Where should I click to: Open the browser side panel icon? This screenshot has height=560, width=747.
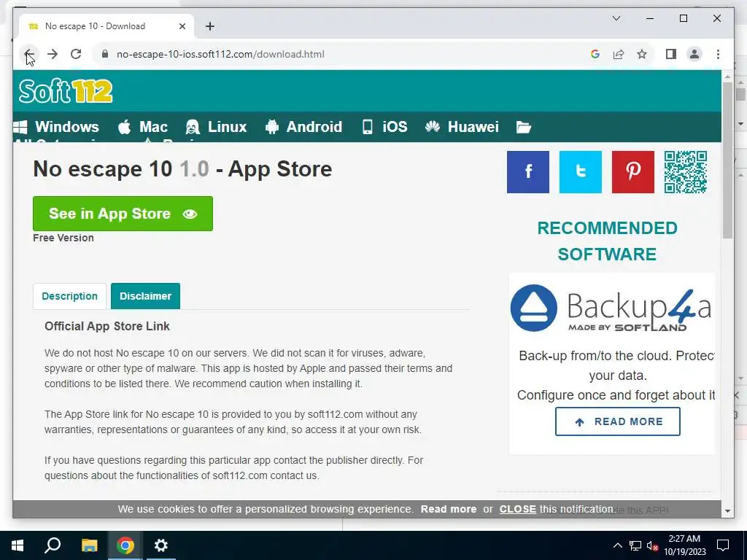pos(671,54)
